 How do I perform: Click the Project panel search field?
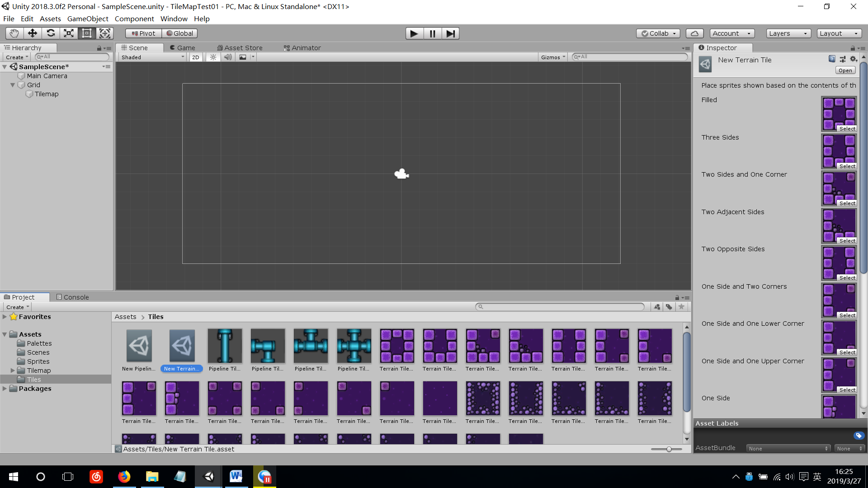(x=561, y=307)
